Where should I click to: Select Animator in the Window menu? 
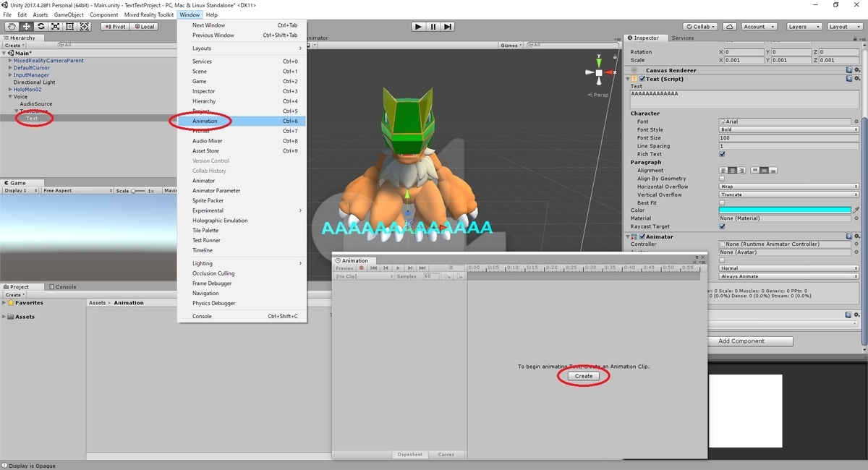242,181
